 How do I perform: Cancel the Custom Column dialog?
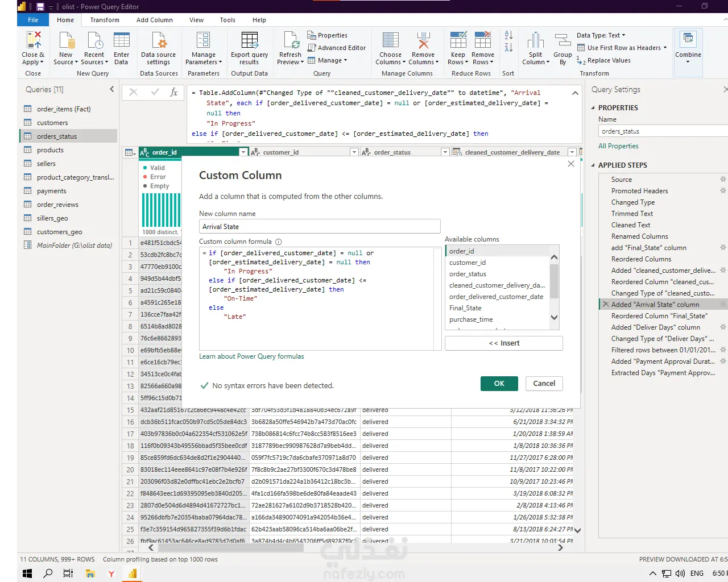tap(544, 384)
